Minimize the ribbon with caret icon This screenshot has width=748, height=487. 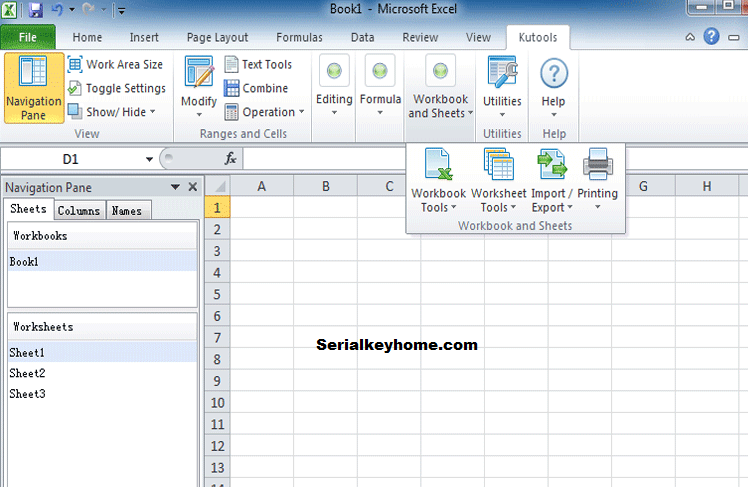pos(690,37)
